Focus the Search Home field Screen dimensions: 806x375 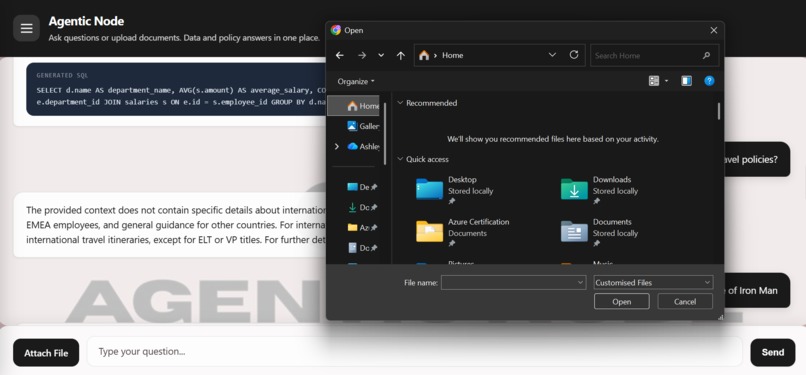tap(654, 55)
